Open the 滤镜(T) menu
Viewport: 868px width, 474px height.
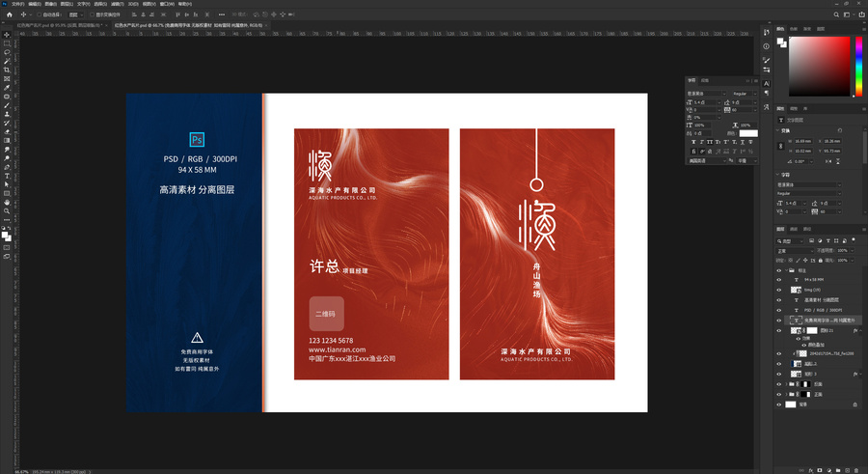[x=117, y=4]
